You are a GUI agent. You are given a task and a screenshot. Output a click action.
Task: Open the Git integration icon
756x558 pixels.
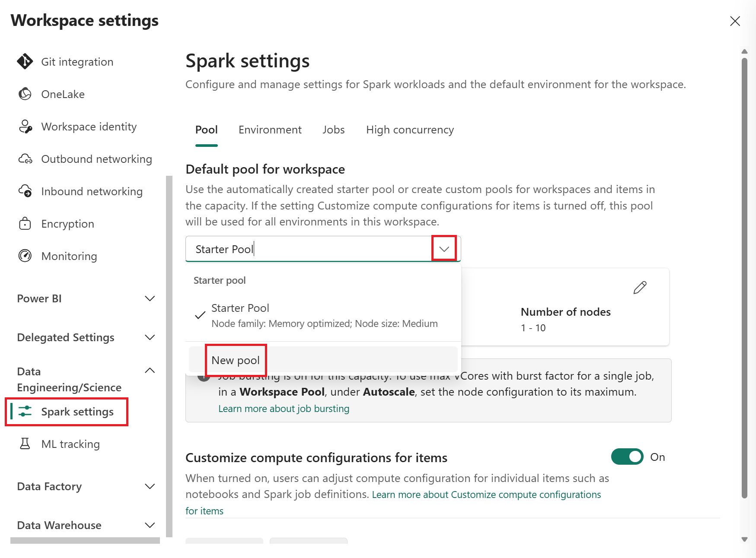pyautogui.click(x=25, y=61)
